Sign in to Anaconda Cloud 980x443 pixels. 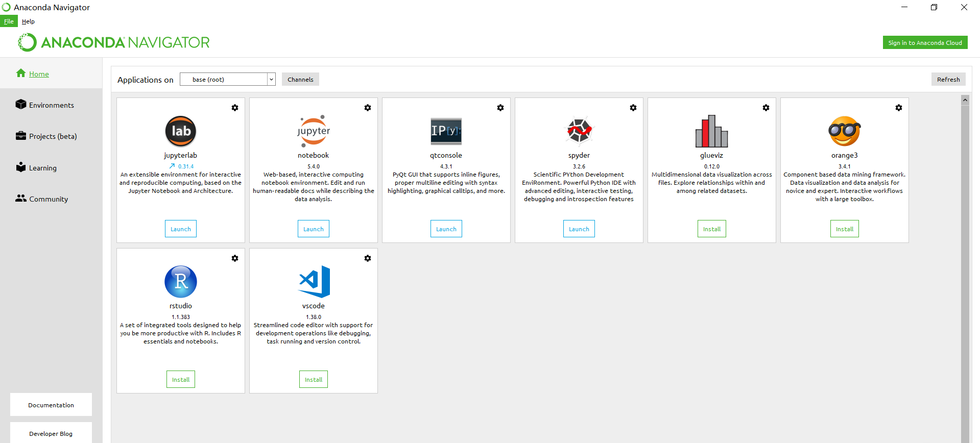pos(925,43)
